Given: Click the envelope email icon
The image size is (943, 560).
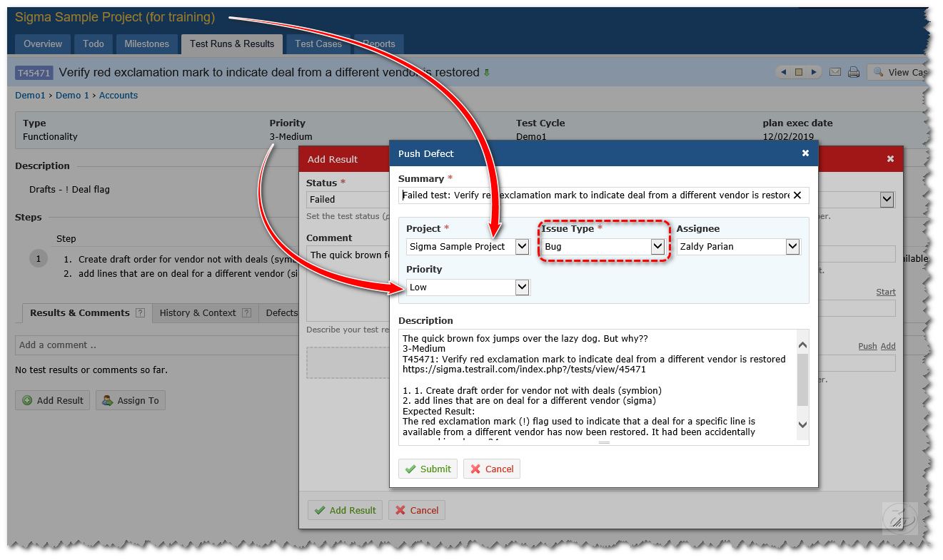Looking at the screenshot, I should point(834,72).
